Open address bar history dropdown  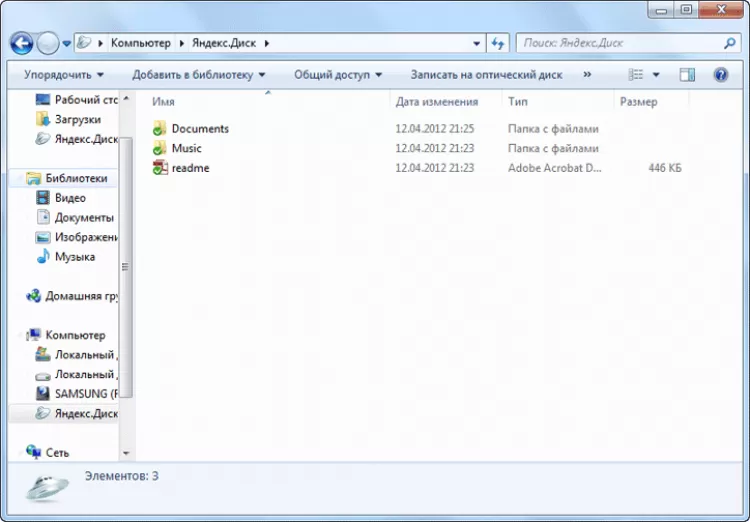pos(476,44)
